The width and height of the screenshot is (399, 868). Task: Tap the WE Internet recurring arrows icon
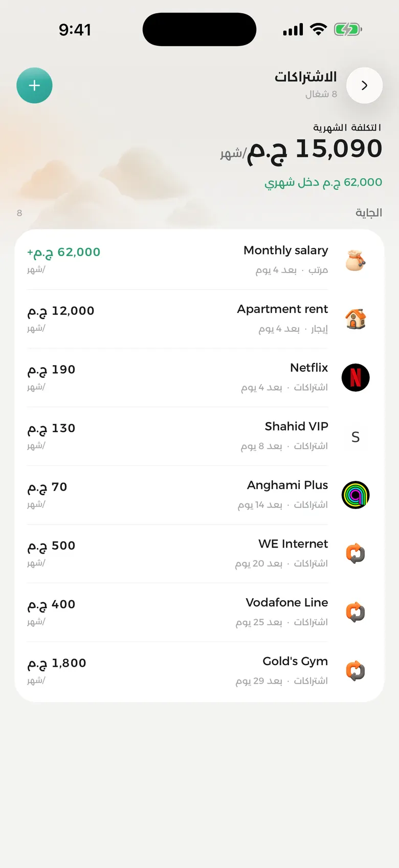pos(356,554)
